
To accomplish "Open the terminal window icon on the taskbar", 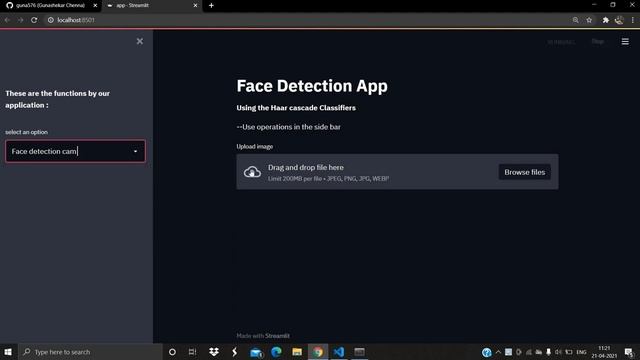I will (360, 352).
